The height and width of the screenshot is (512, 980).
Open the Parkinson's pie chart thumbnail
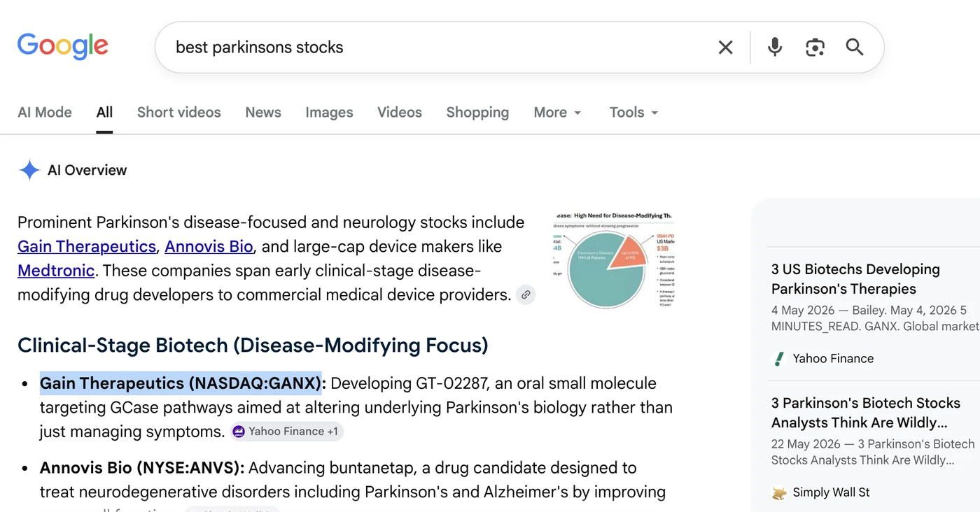pos(613,260)
